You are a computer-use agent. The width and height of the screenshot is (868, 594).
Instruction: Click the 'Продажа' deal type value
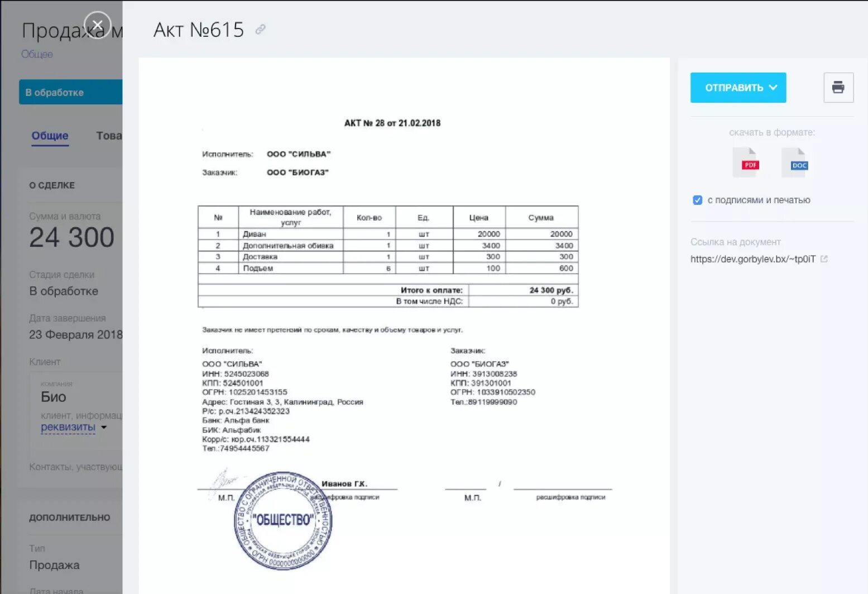(x=54, y=565)
